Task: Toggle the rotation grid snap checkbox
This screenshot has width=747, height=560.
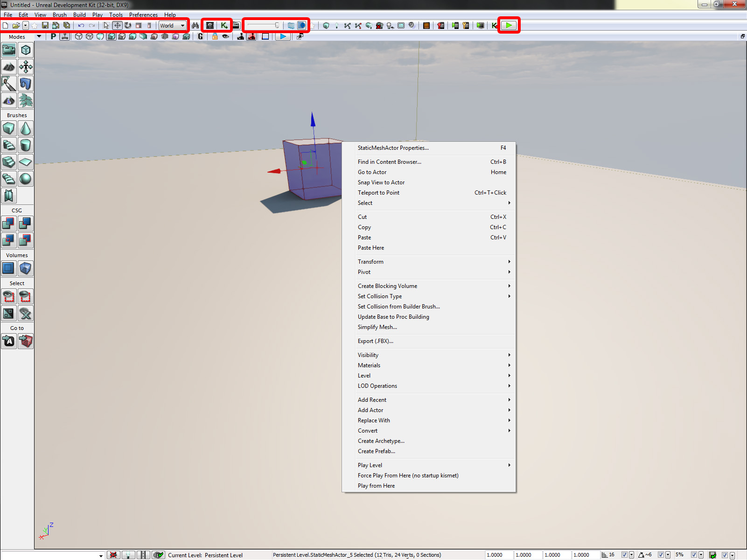Action: (x=661, y=555)
